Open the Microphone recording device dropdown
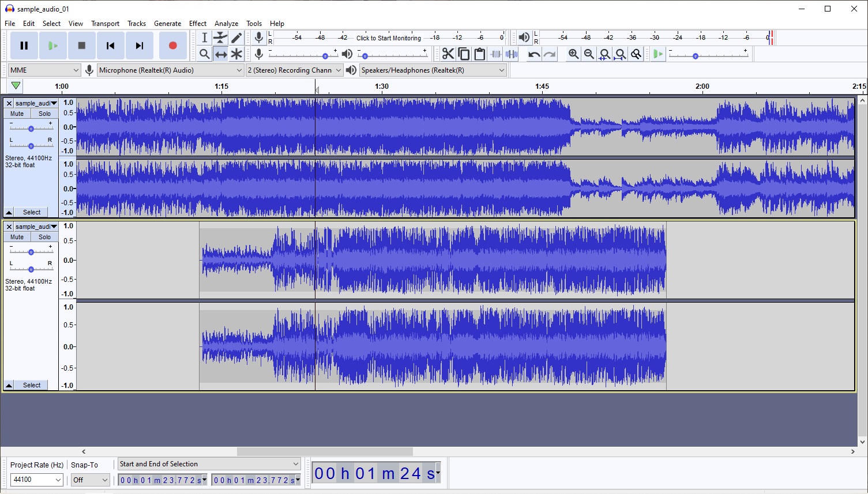This screenshot has height=494, width=868. point(171,70)
